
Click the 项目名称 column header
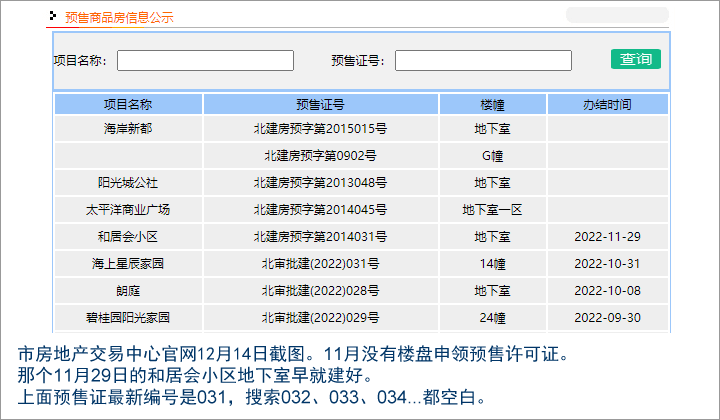point(128,104)
